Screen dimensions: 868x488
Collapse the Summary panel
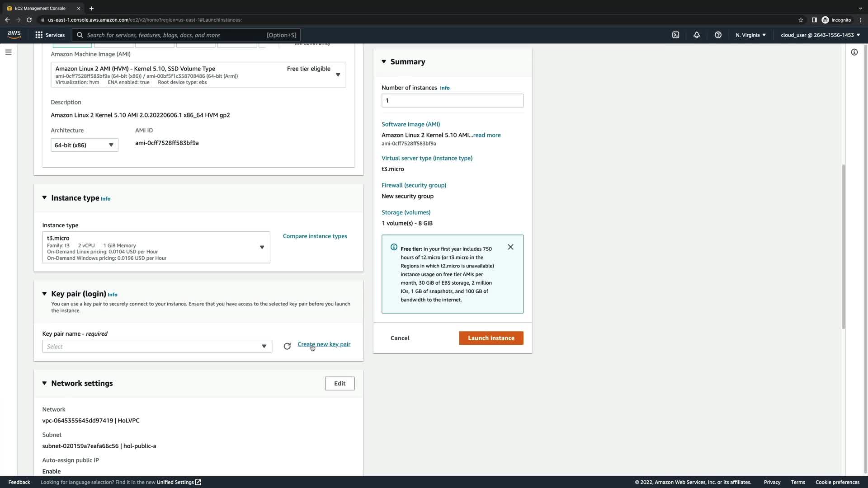384,61
